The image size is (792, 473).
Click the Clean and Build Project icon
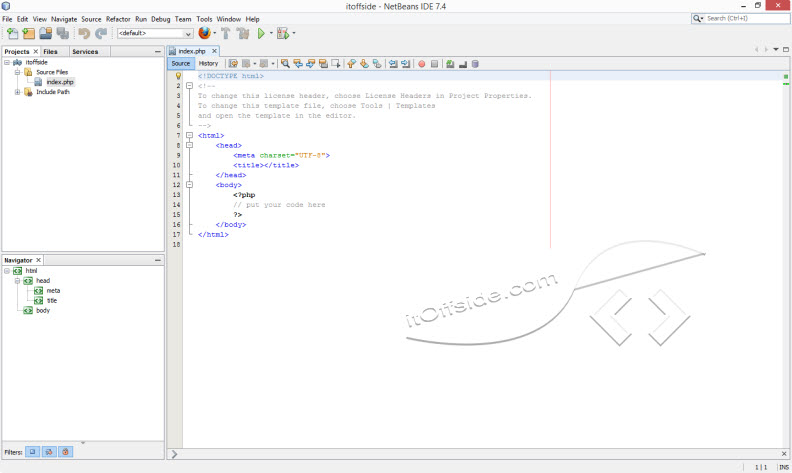pos(243,33)
